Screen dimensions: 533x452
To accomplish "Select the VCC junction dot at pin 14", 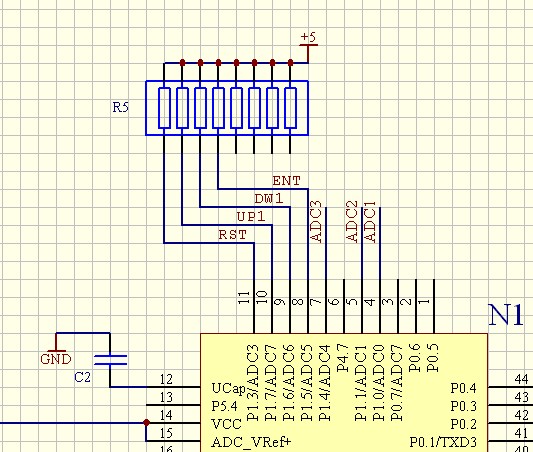I will pyautogui.click(x=147, y=423).
